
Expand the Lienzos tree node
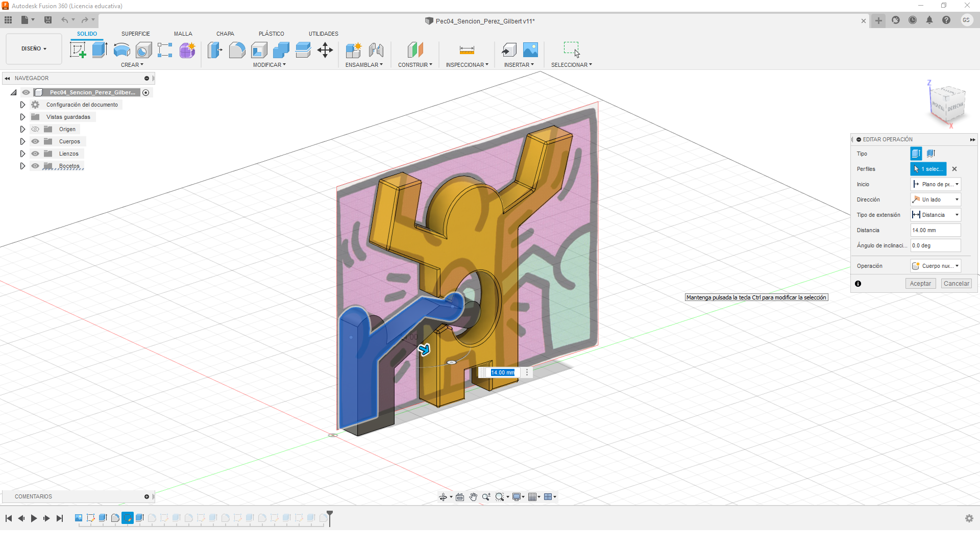click(22, 154)
